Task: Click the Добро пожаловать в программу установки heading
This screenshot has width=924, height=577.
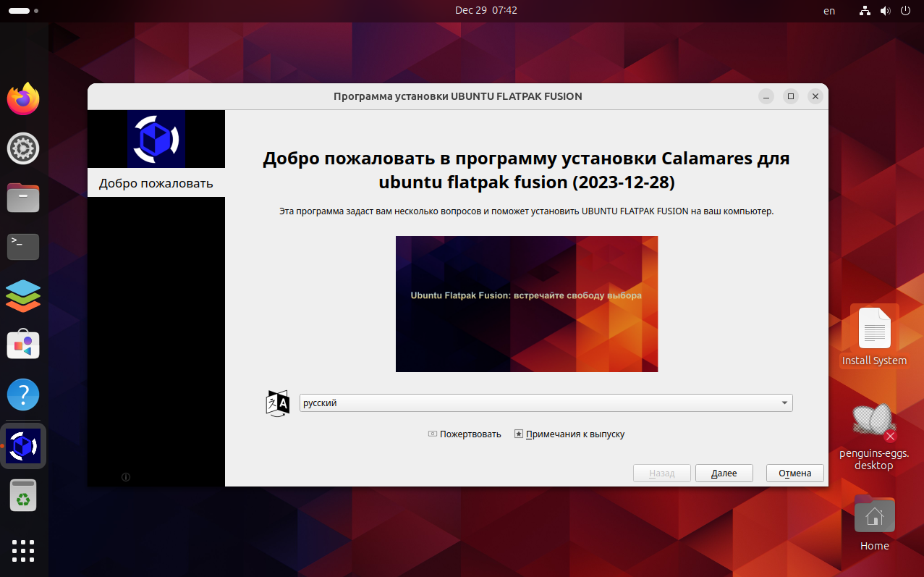Action: pos(527,170)
